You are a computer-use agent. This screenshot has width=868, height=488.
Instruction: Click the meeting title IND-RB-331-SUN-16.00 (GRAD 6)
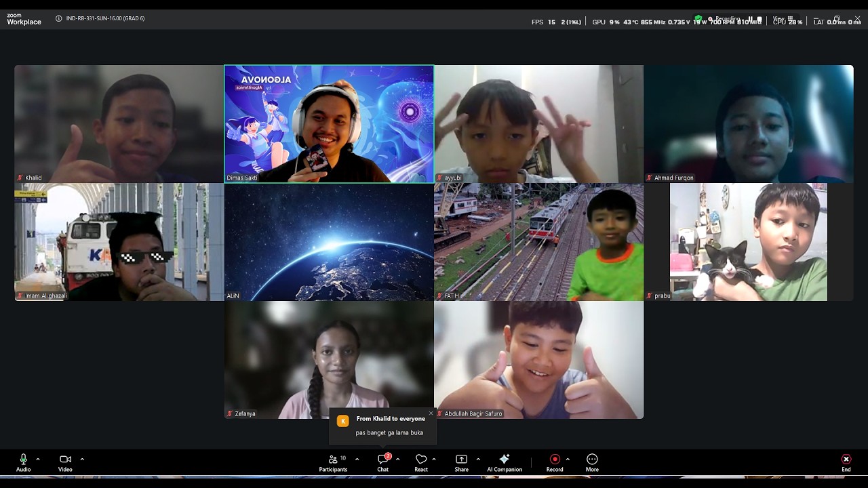(105, 18)
